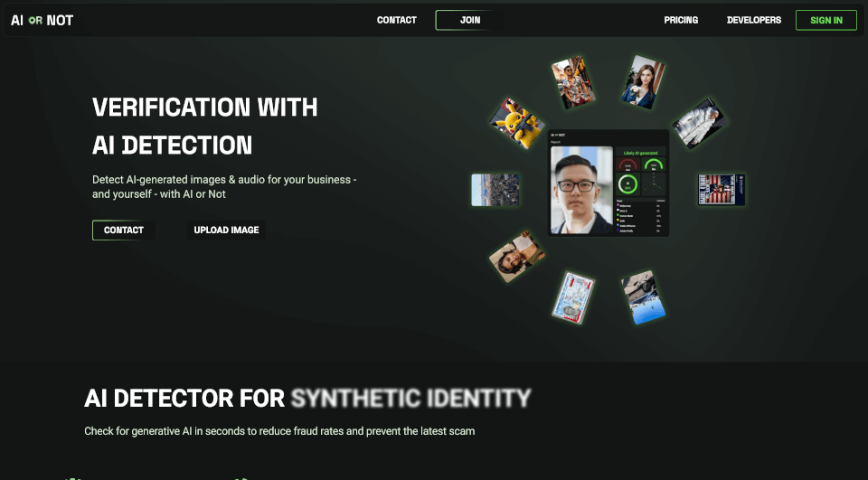The width and height of the screenshot is (868, 480).
Task: Select the swimming pool photo thumbnail
Action: (x=643, y=297)
